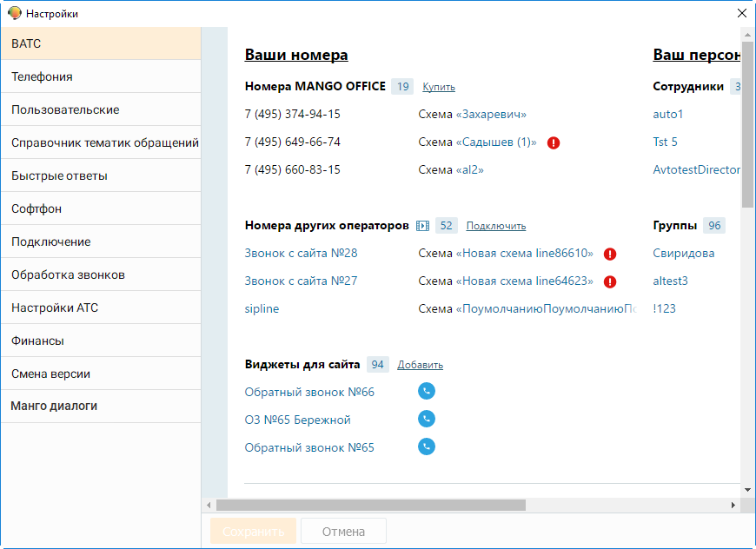The height and width of the screenshot is (549, 756).
Task: Open Обратный звонок №66 widget
Action: click(x=309, y=392)
